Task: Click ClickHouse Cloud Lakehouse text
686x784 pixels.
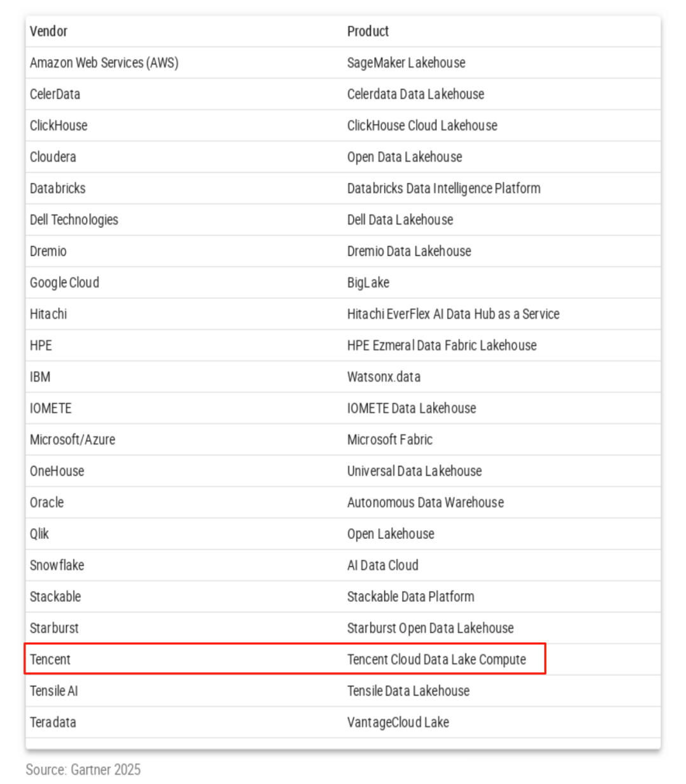Action: (422, 126)
